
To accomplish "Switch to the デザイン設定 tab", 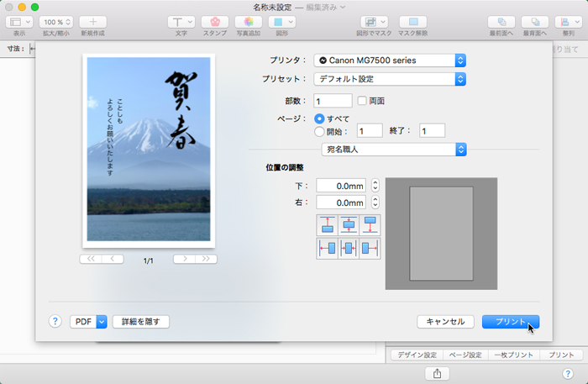I will click(417, 355).
